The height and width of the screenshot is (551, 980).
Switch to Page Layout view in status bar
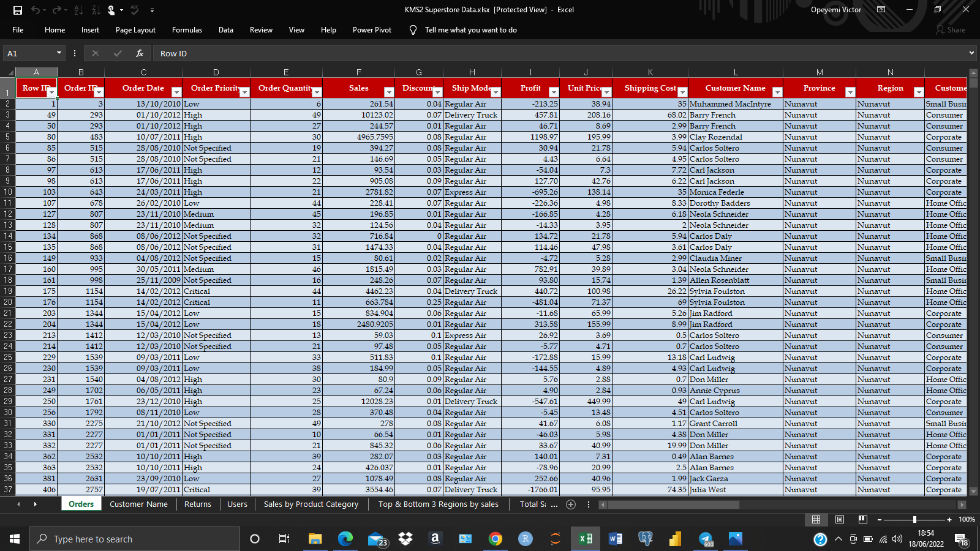839,519
